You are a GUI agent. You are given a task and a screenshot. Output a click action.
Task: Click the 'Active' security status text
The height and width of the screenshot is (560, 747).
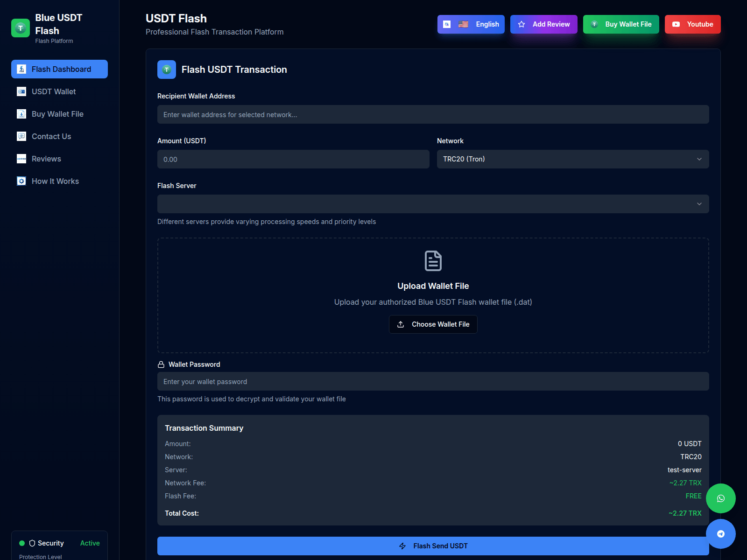[90, 543]
